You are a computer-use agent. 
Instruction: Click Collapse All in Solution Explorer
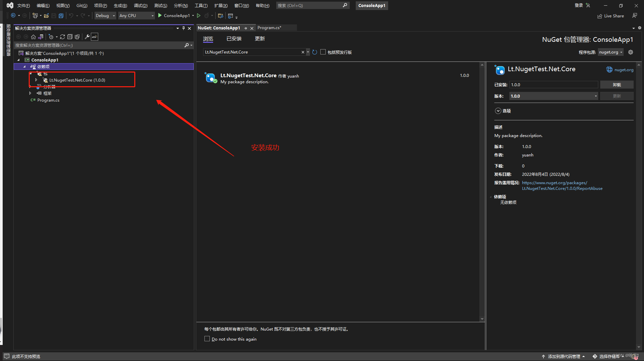70,37
